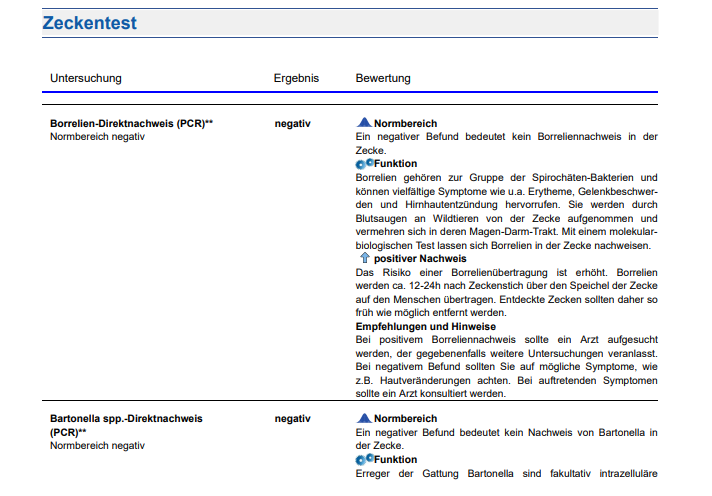Select the Zeckentest page title
The width and height of the screenshot is (712, 496).
pos(90,23)
